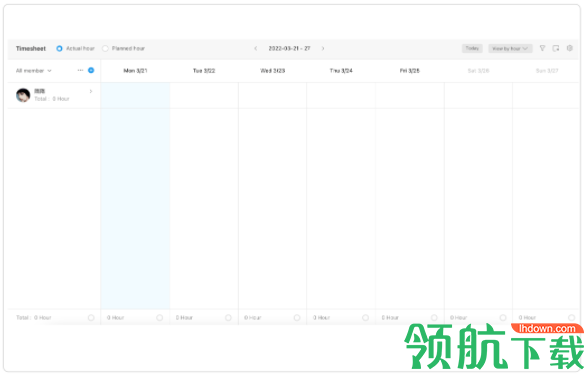Go to previous week arrow

pyautogui.click(x=256, y=48)
